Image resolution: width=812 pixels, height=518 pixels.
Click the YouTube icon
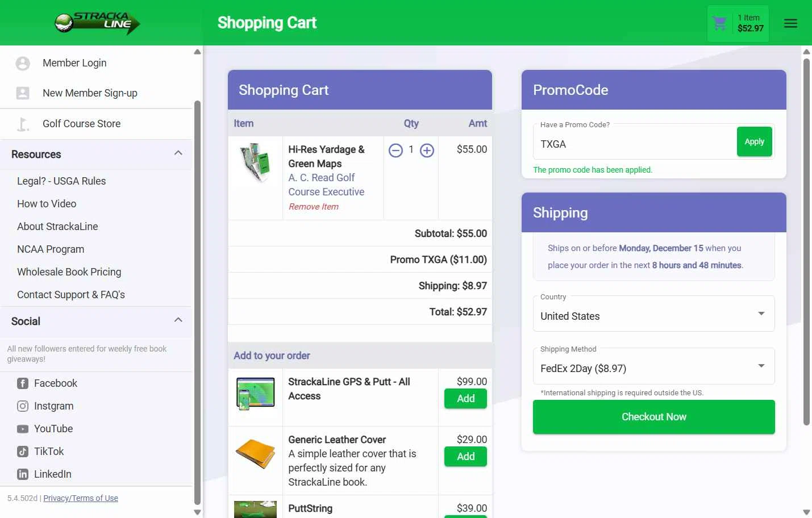[x=23, y=429]
